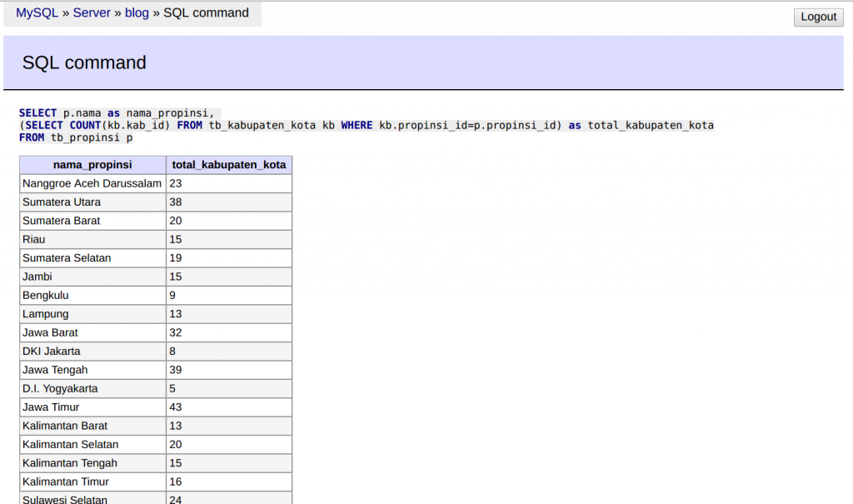Viewport: 853px width, 504px height.
Task: Select the total_kabupaten_kota column header
Action: [x=229, y=164]
